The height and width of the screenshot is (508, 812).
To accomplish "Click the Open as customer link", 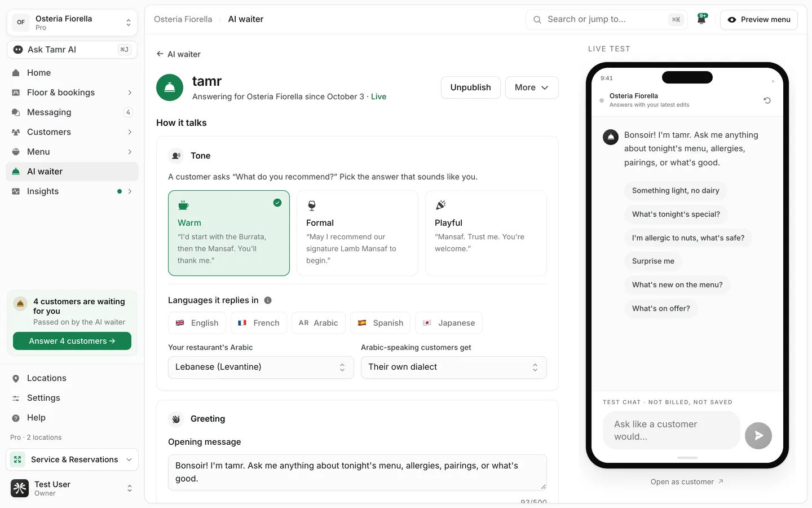I will pos(687,482).
